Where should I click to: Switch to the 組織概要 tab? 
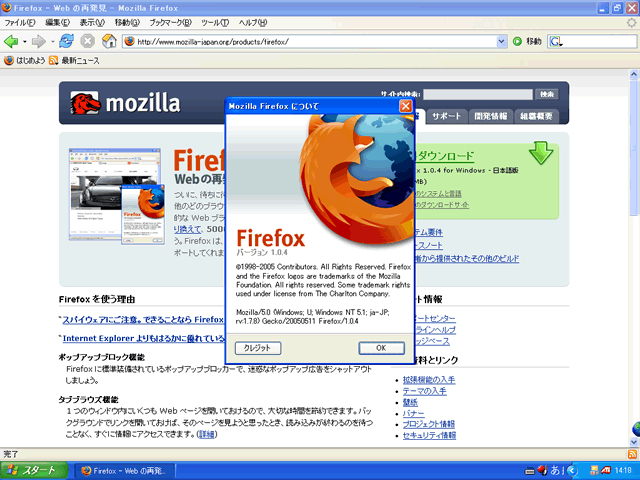(x=536, y=116)
